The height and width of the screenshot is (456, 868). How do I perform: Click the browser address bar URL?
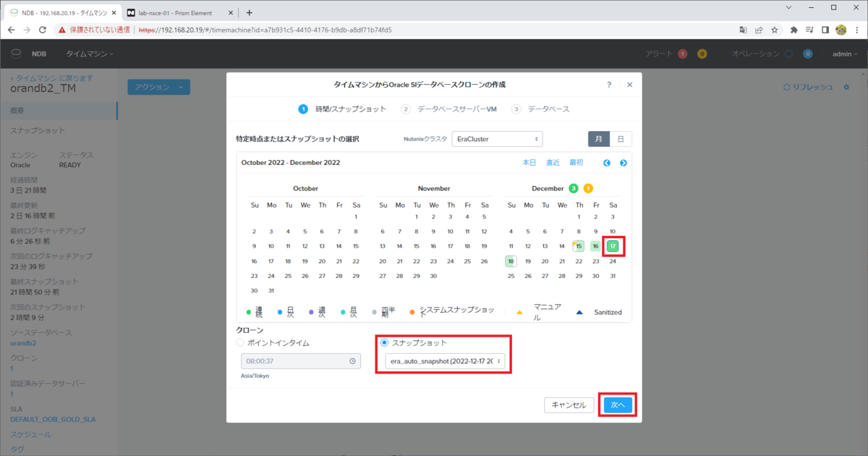coord(265,30)
